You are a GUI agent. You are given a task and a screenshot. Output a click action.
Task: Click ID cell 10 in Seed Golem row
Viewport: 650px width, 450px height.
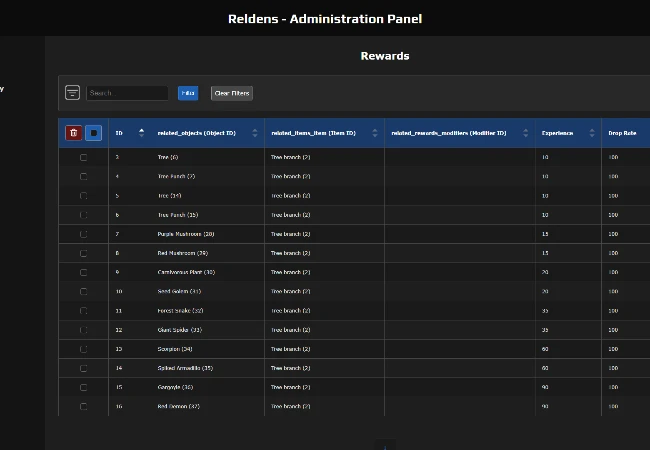point(119,291)
